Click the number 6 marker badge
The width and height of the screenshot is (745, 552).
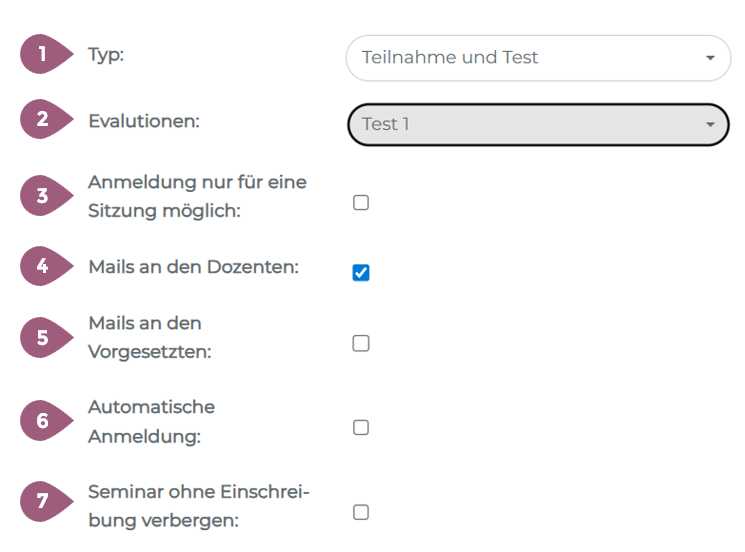[42, 421]
